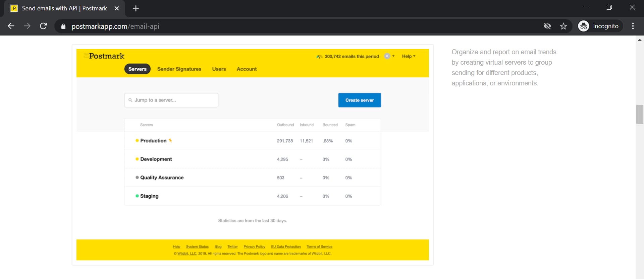Click the Wildbit, LLC footer link

187,254
